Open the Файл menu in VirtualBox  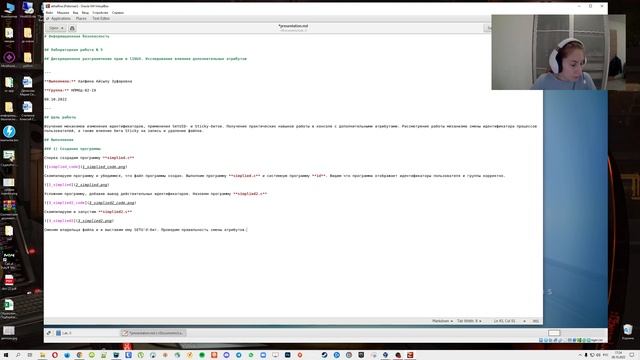(x=49, y=13)
